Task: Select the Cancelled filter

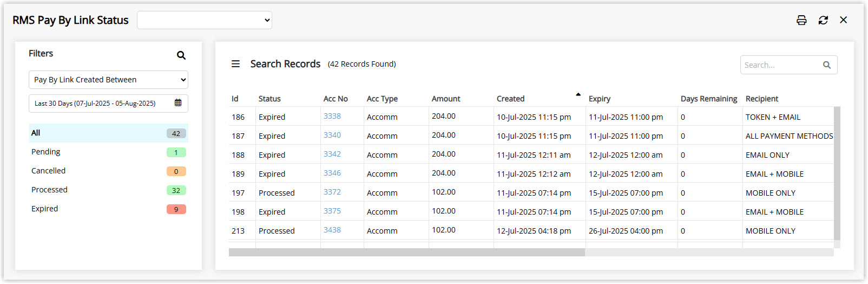Action: (x=108, y=171)
